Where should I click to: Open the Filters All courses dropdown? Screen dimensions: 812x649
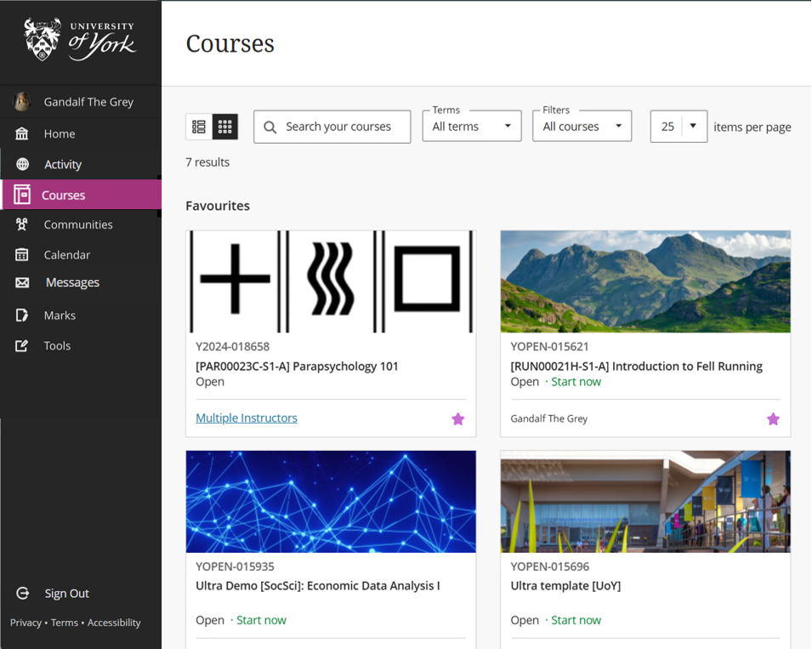pyautogui.click(x=582, y=127)
